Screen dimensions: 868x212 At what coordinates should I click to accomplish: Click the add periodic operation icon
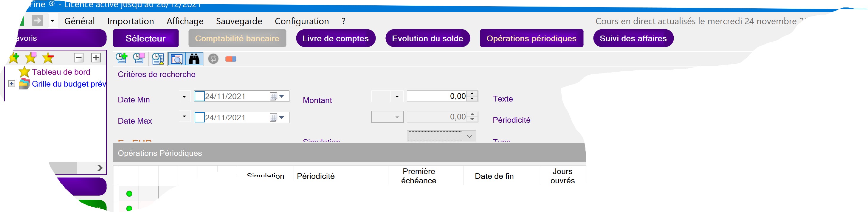coord(121,59)
